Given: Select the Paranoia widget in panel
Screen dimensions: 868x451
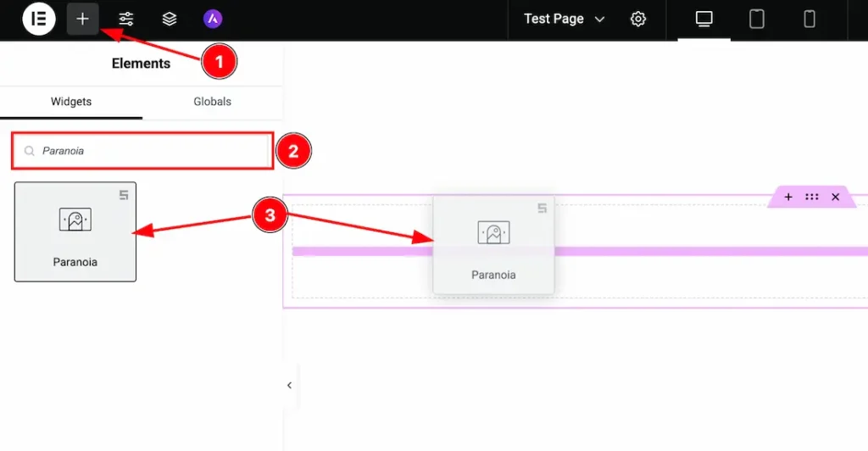Looking at the screenshot, I should tap(75, 231).
